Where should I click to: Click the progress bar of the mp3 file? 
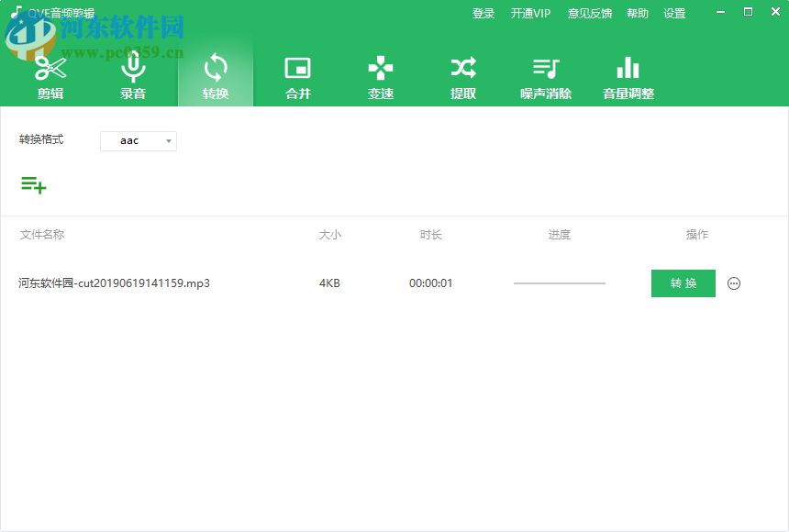[559, 283]
